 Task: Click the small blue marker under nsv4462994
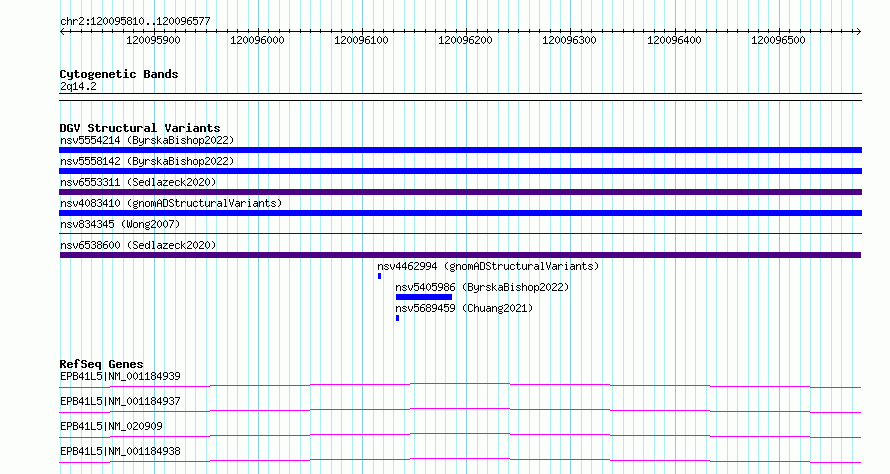[x=380, y=276]
